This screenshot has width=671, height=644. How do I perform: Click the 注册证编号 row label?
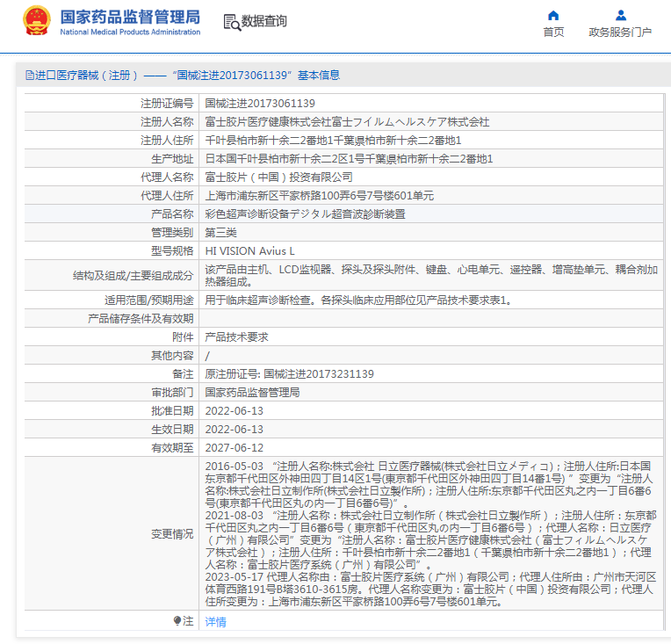pyautogui.click(x=167, y=103)
